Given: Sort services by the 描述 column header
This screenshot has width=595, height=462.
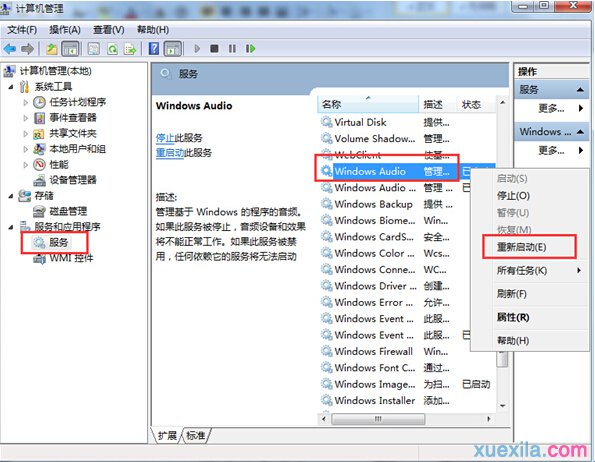Looking at the screenshot, I should 437,104.
